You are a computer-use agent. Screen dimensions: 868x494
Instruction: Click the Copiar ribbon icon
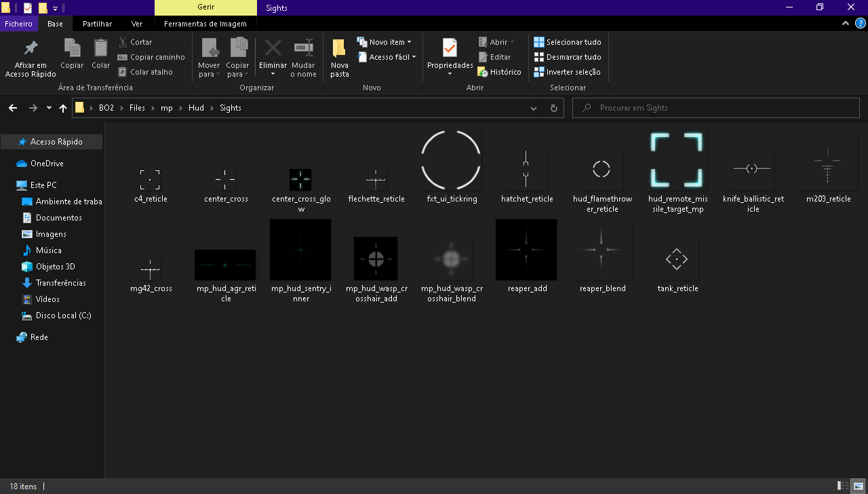[x=72, y=54]
